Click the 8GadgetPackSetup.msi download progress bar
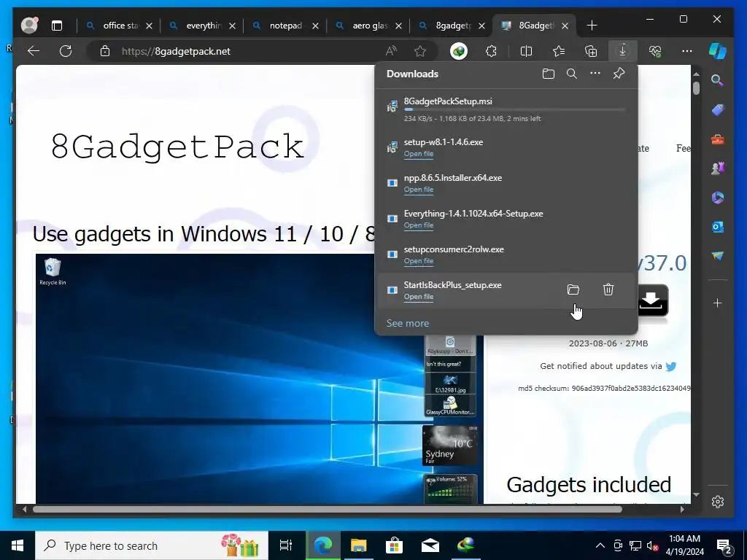Screen dimensions: 747x560 [514, 109]
